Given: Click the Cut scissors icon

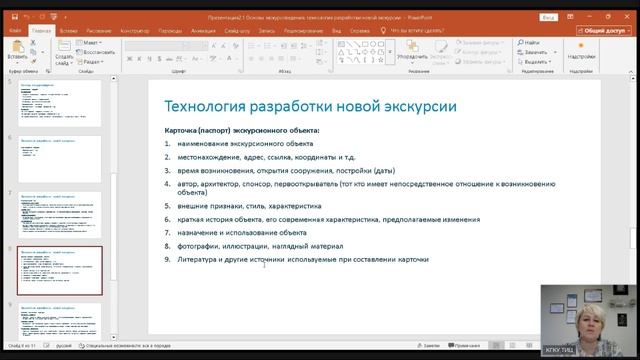Looking at the screenshot, I should [x=33, y=42].
